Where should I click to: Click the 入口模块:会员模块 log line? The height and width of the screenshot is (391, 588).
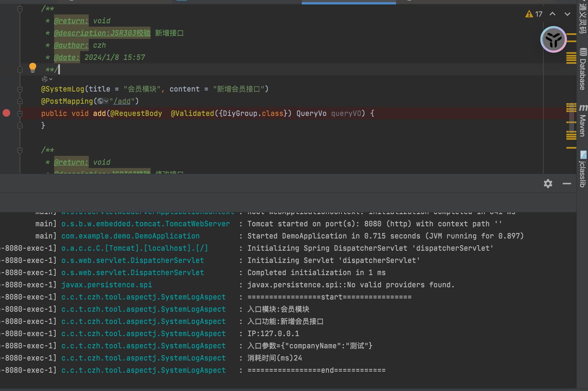(x=278, y=309)
